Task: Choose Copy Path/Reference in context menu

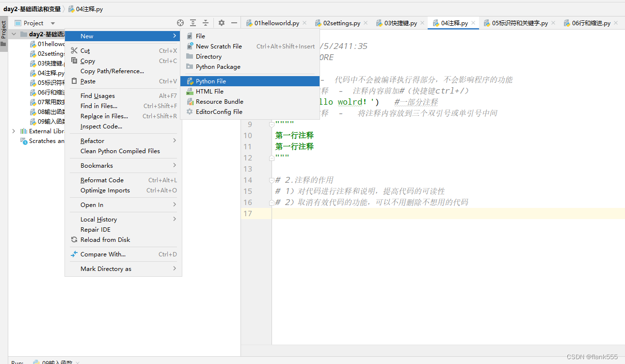Action: tap(123, 71)
